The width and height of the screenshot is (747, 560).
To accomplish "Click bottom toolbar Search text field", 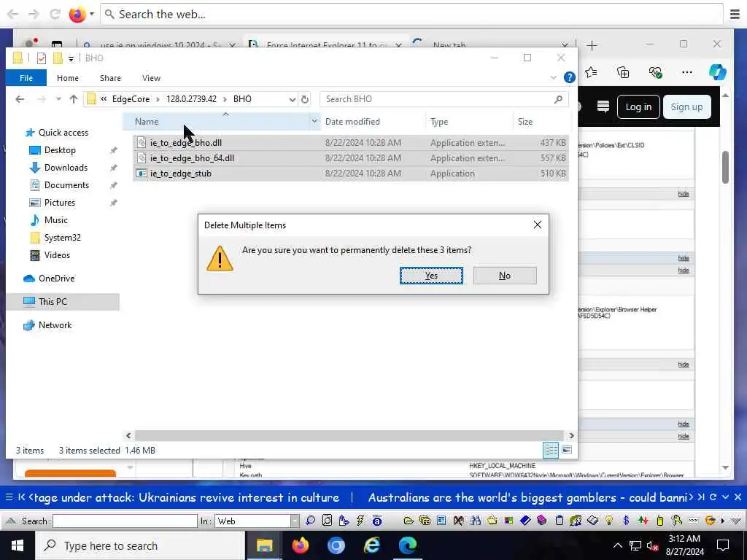I will click(x=125, y=521).
